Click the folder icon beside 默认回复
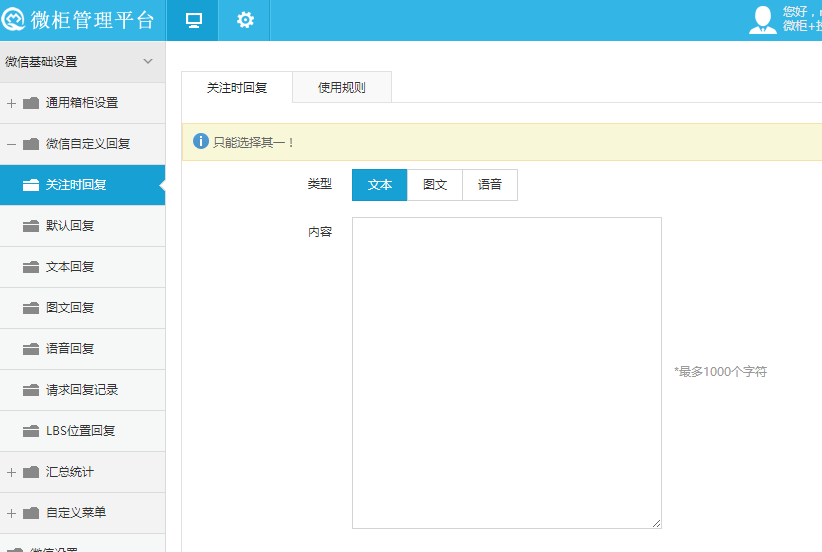 tap(30, 226)
